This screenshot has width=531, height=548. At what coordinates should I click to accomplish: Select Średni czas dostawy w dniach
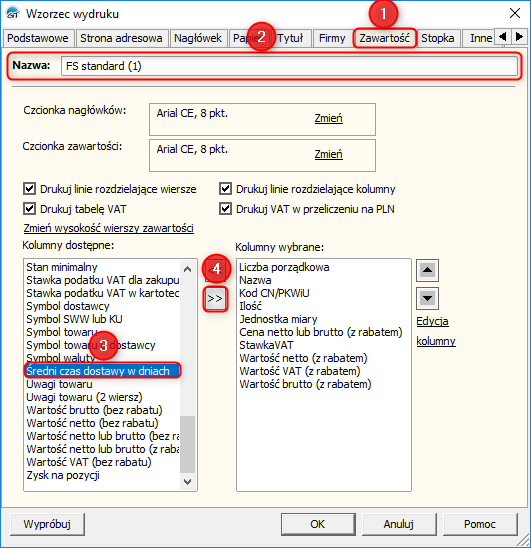pos(102,371)
